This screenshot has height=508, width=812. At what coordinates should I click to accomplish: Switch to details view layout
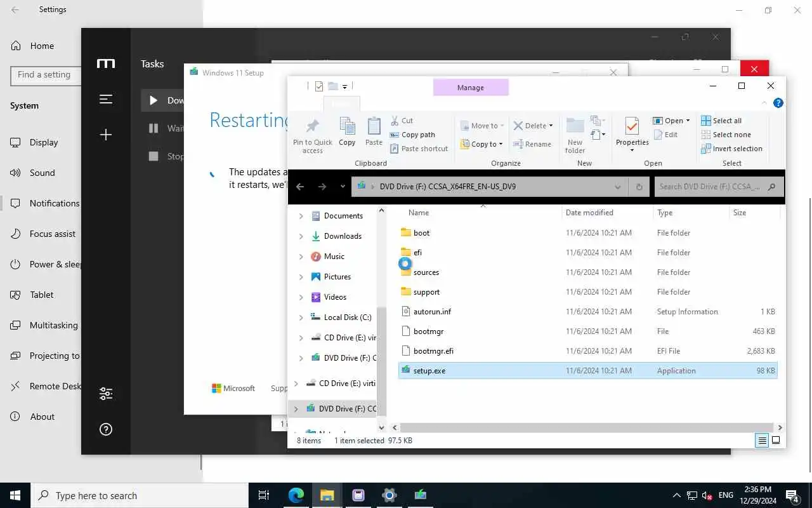pyautogui.click(x=762, y=440)
